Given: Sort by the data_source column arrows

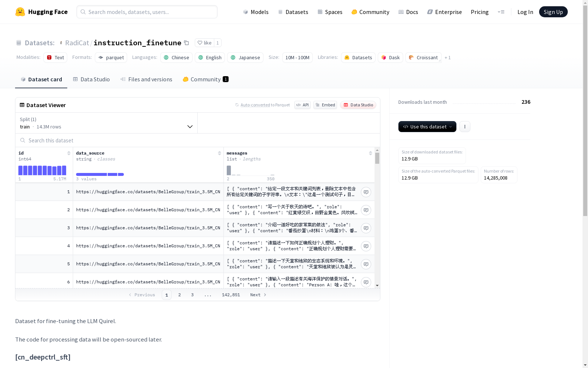Looking at the screenshot, I should tap(219, 153).
